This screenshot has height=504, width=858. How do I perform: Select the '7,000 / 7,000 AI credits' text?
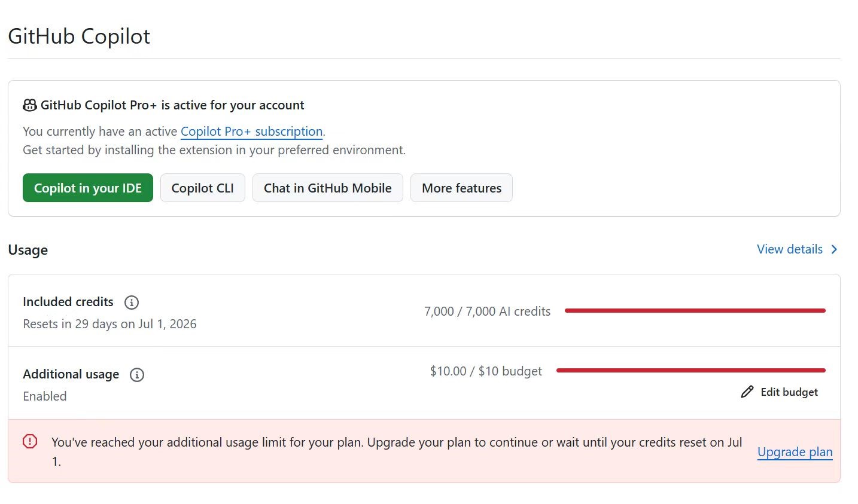(x=487, y=311)
